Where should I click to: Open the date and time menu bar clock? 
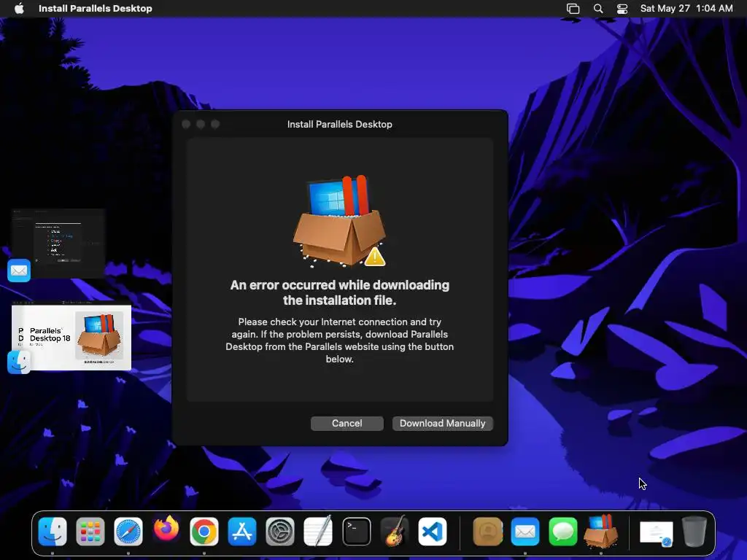click(x=686, y=9)
